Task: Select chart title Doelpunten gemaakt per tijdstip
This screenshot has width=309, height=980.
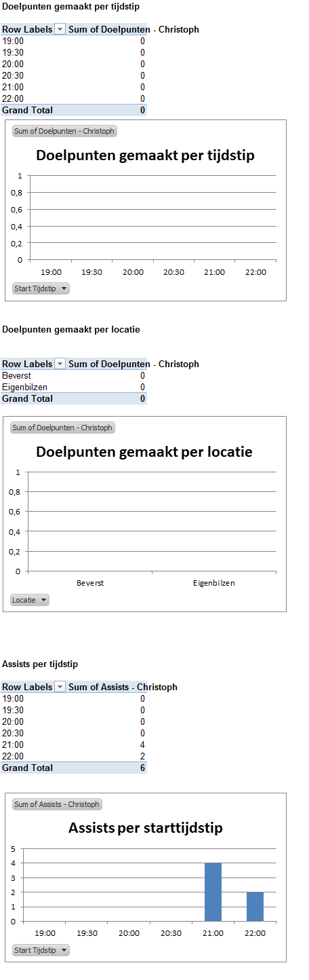Action: point(145,155)
